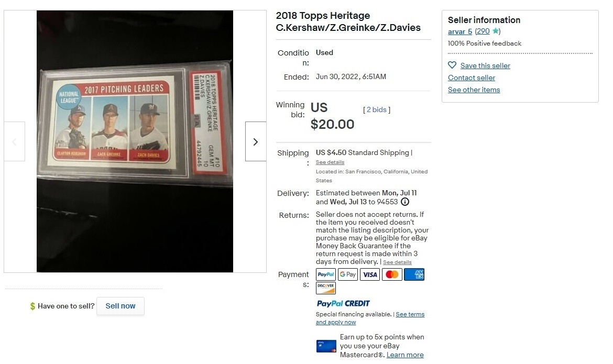This screenshot has height=364, width=613.
Task: Open shipping See details link
Action: point(330,162)
